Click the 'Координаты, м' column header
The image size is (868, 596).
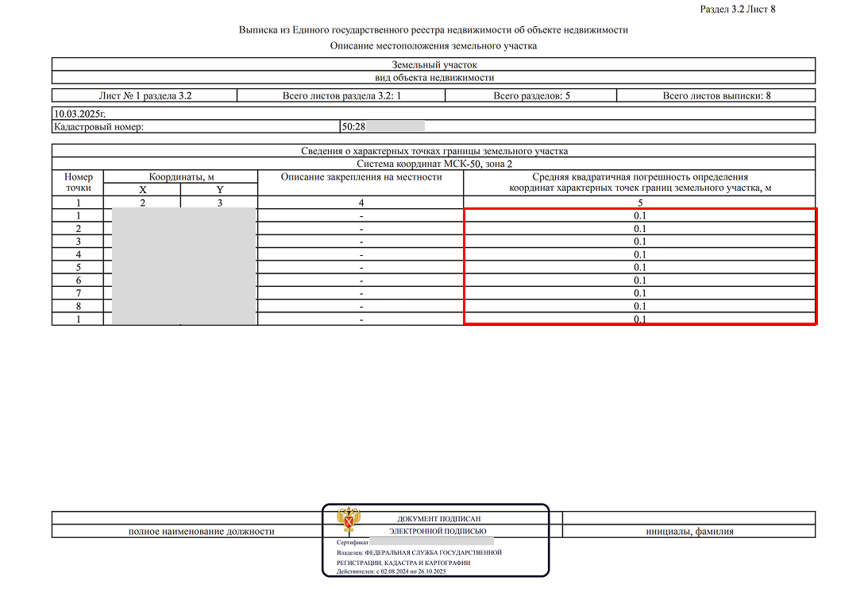point(181,176)
